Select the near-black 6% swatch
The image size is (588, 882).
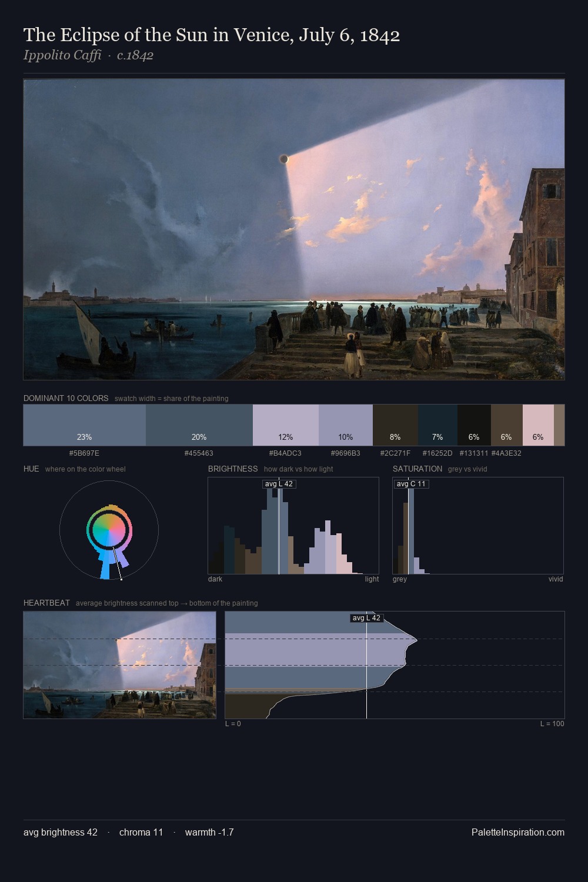coord(474,425)
